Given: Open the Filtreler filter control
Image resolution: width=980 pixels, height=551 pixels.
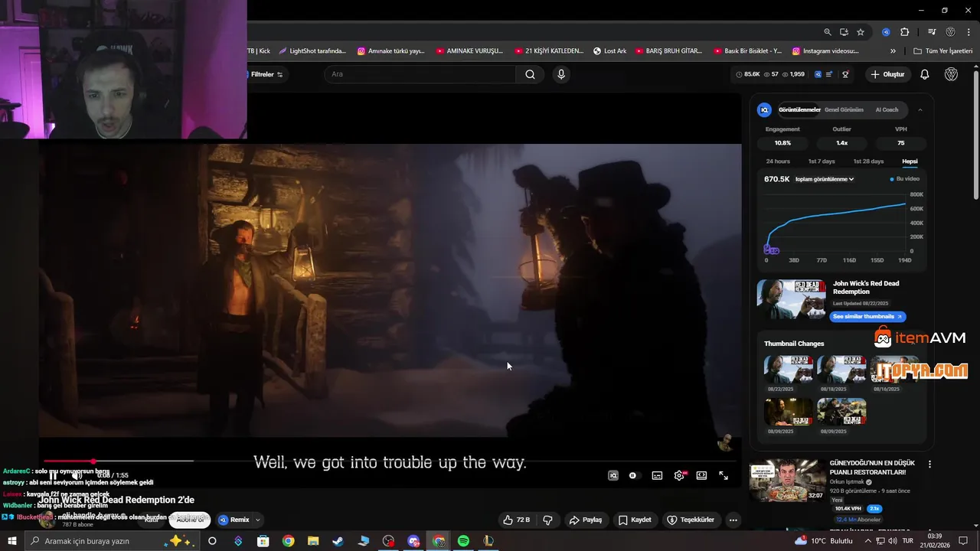Looking at the screenshot, I should point(266,74).
